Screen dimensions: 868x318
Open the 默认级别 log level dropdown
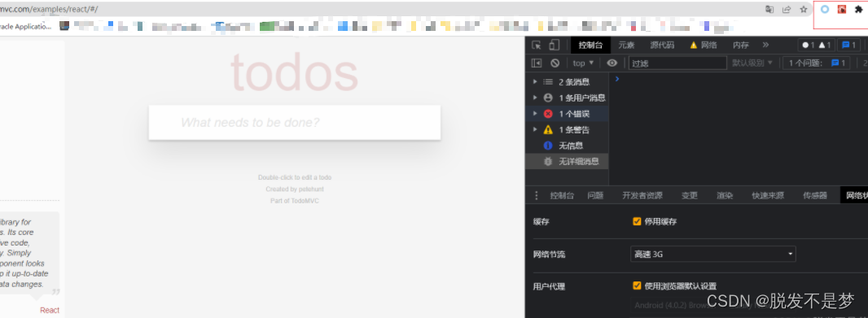pos(752,63)
